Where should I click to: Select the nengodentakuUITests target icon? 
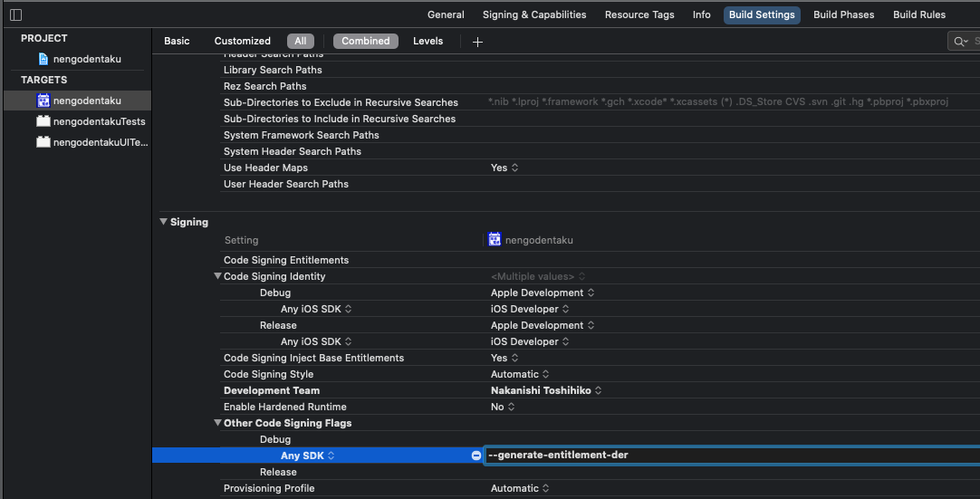click(43, 142)
